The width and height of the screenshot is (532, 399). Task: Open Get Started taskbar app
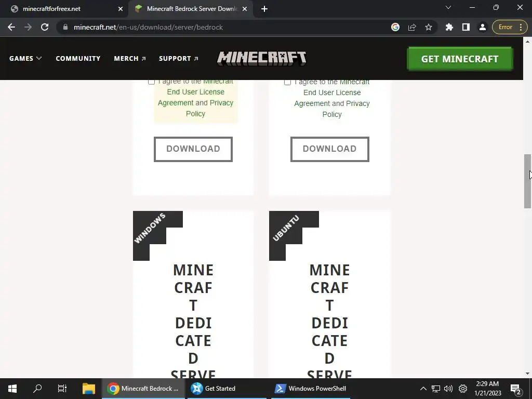tap(226, 389)
